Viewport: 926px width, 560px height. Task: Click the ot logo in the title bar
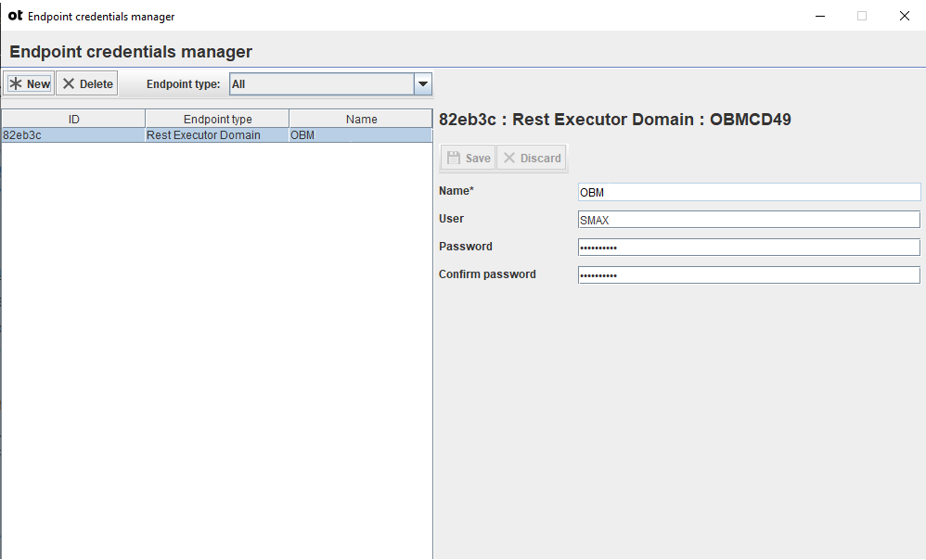15,16
